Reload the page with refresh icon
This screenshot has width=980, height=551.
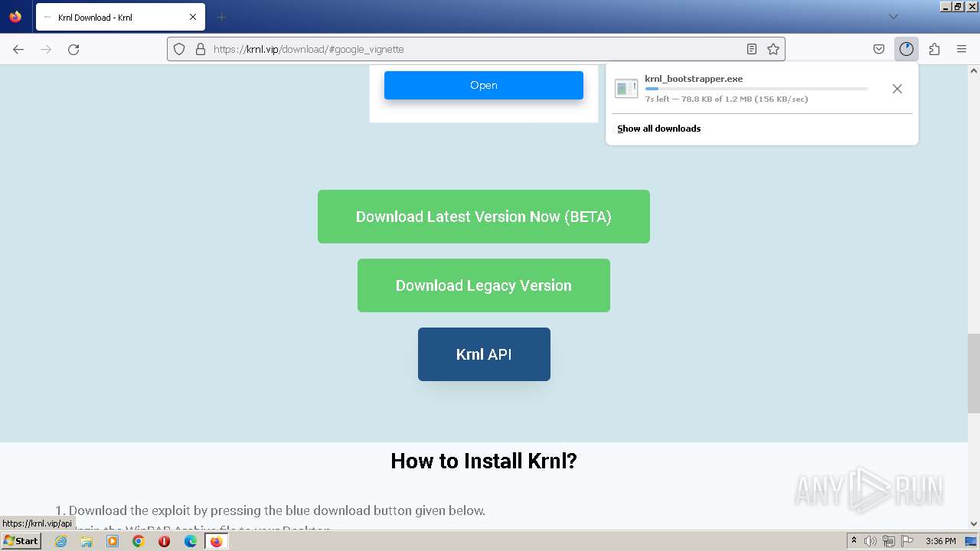[x=73, y=49]
